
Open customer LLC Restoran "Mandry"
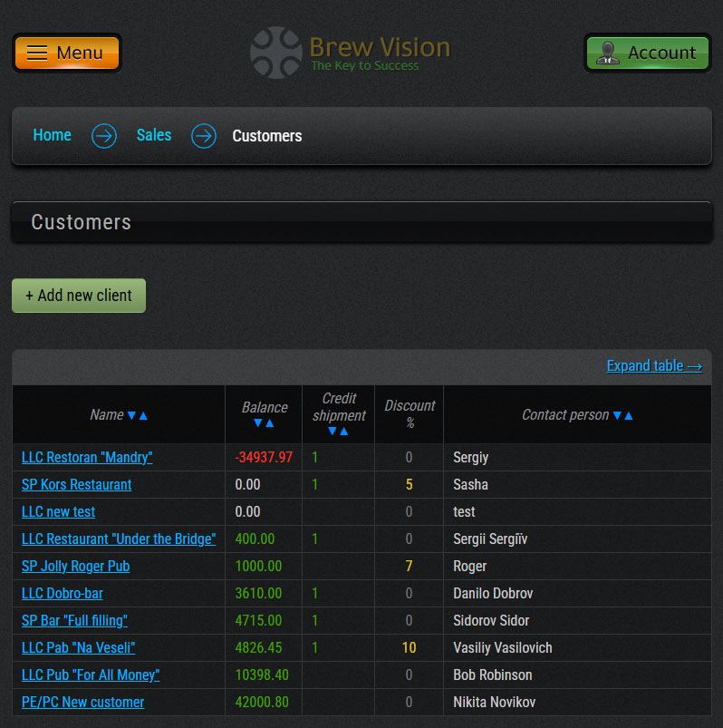pyautogui.click(x=87, y=458)
